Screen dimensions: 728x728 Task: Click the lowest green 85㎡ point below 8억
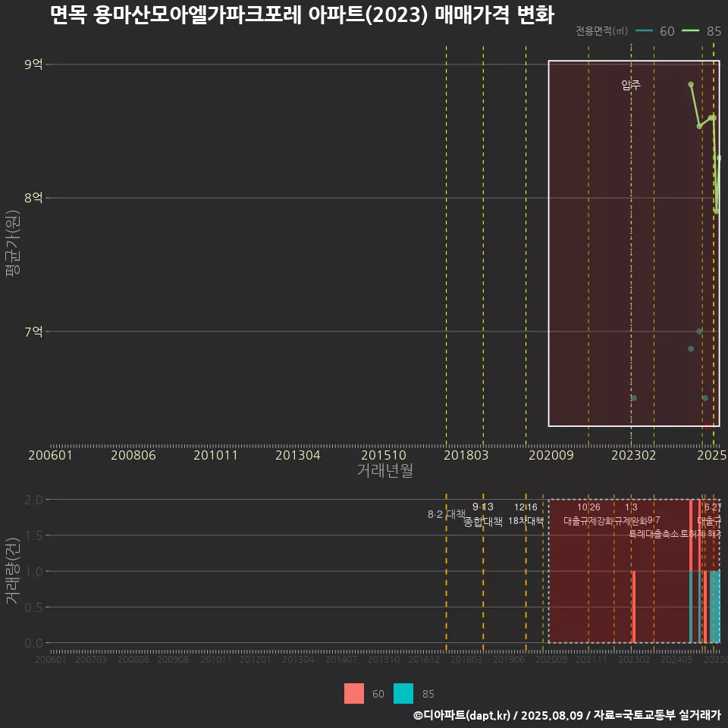click(x=716, y=211)
